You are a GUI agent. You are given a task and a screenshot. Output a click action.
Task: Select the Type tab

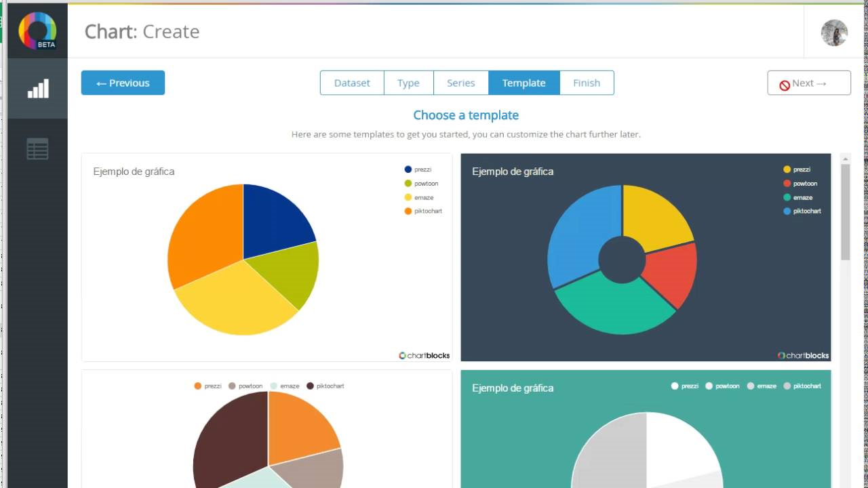pos(408,83)
